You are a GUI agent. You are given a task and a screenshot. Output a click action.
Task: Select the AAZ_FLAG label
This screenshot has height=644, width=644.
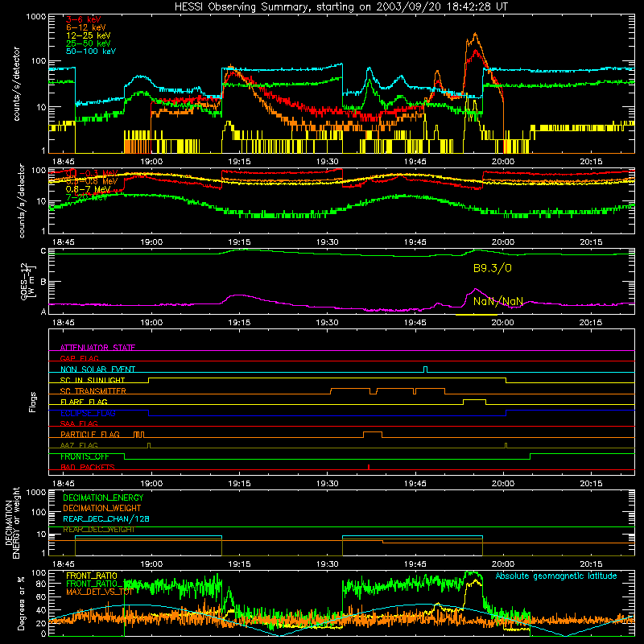click(x=79, y=445)
